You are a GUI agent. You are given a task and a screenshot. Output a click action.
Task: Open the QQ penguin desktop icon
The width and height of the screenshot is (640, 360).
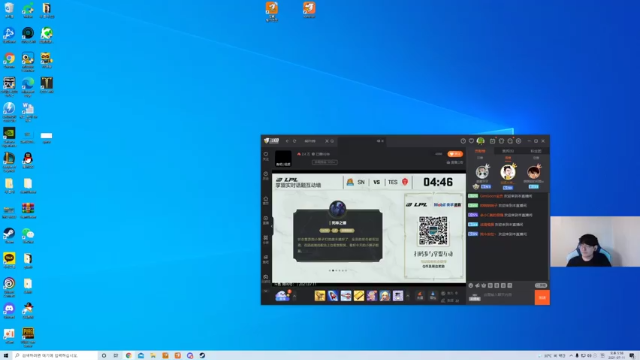click(28, 161)
